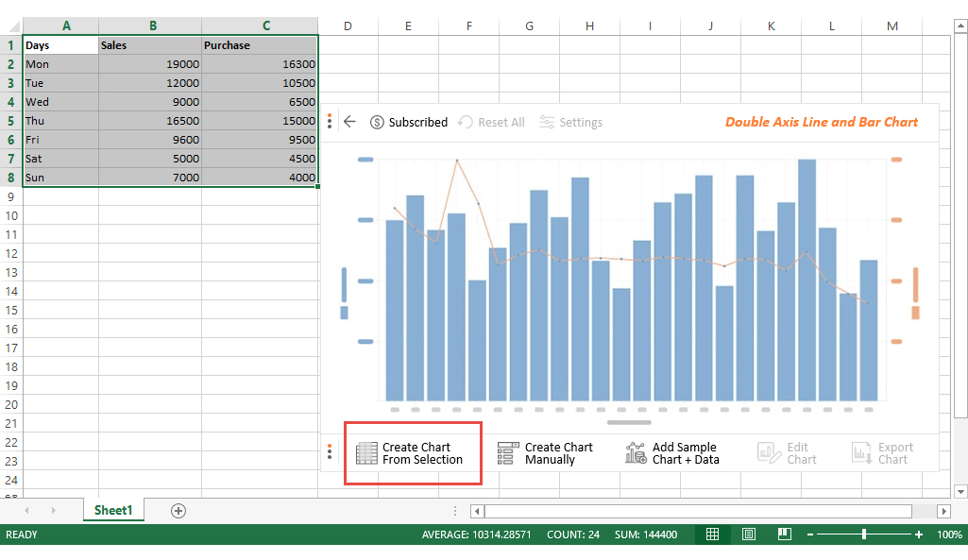Click cell with value 9500
Image resolution: width=968 pixels, height=560 pixels.
[260, 140]
